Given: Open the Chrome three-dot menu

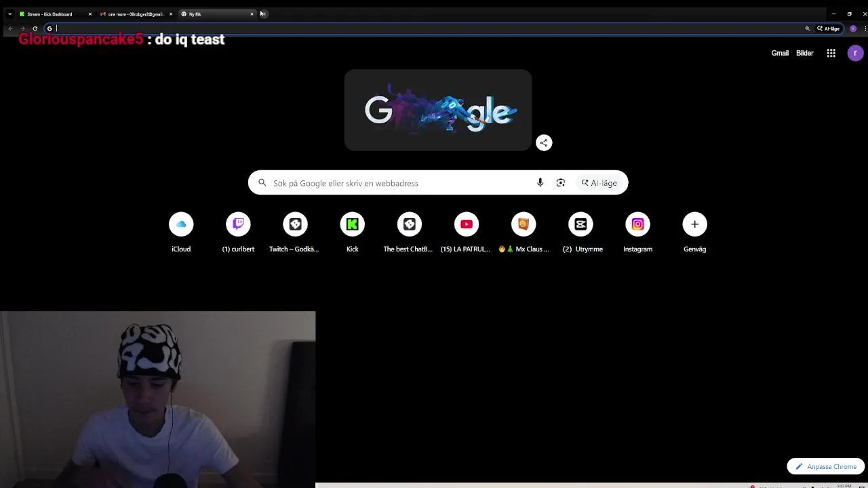Looking at the screenshot, I should (865, 28).
